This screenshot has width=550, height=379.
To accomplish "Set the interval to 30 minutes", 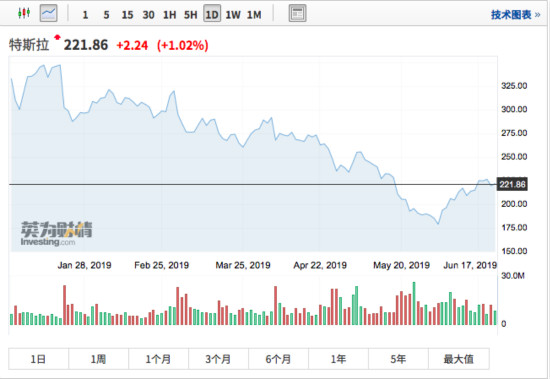I will point(148,15).
